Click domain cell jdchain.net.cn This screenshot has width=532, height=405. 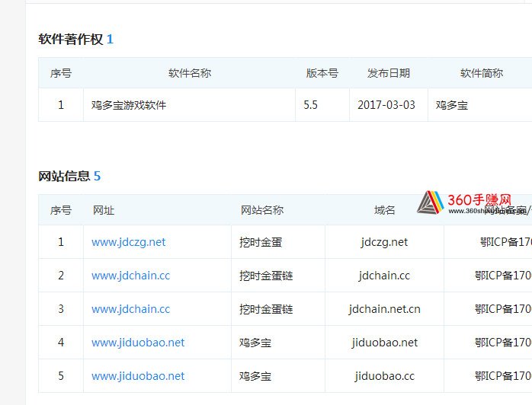(x=384, y=309)
